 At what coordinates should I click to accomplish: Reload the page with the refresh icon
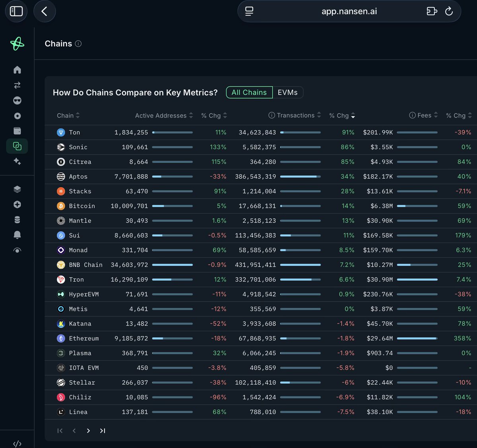point(449,11)
